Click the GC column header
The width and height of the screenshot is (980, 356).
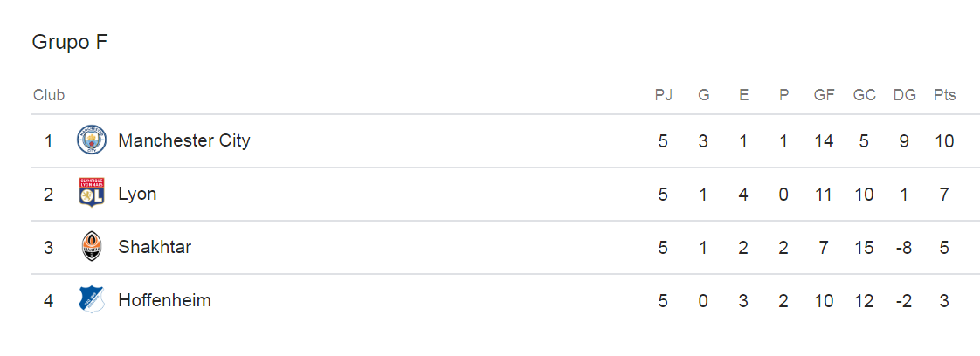point(864,95)
